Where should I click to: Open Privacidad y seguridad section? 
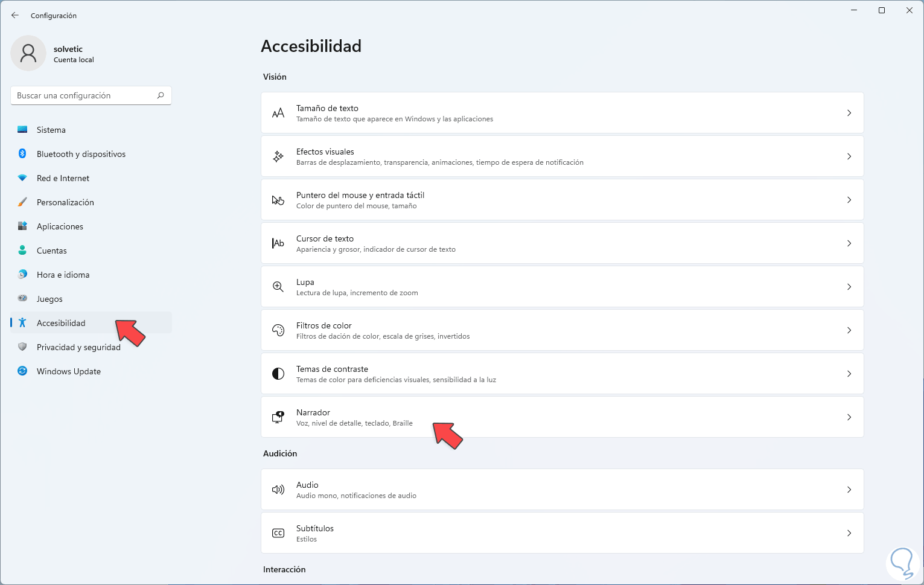coord(78,347)
